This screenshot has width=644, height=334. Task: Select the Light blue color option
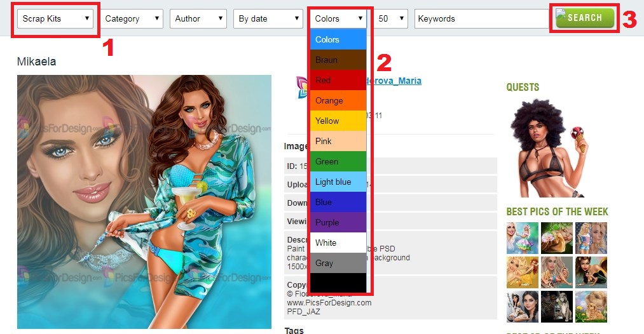pyautogui.click(x=338, y=182)
